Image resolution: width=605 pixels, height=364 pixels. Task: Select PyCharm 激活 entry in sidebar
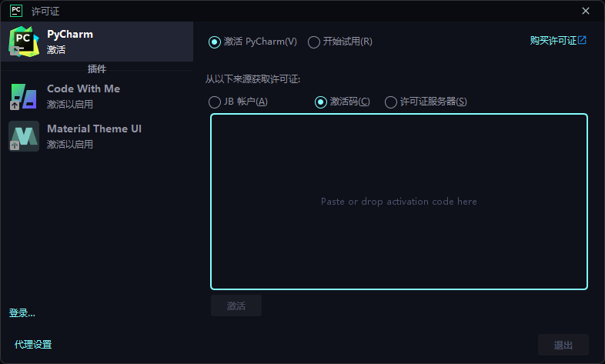click(x=97, y=42)
